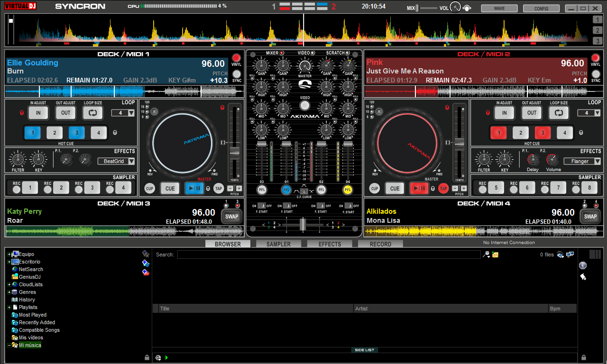Play or pause Deck 2

419,188
